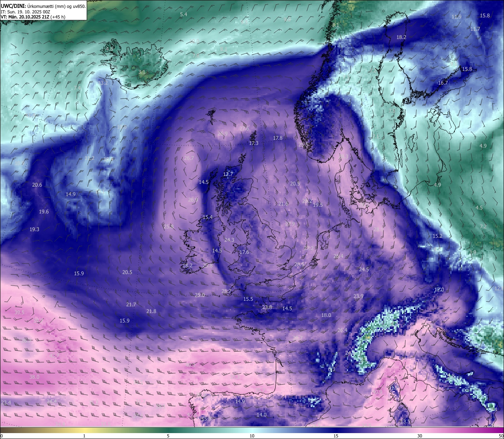This screenshot has width=504, height=439.
Task: Click the 17.6 value over Wales
Action: pyautogui.click(x=244, y=252)
